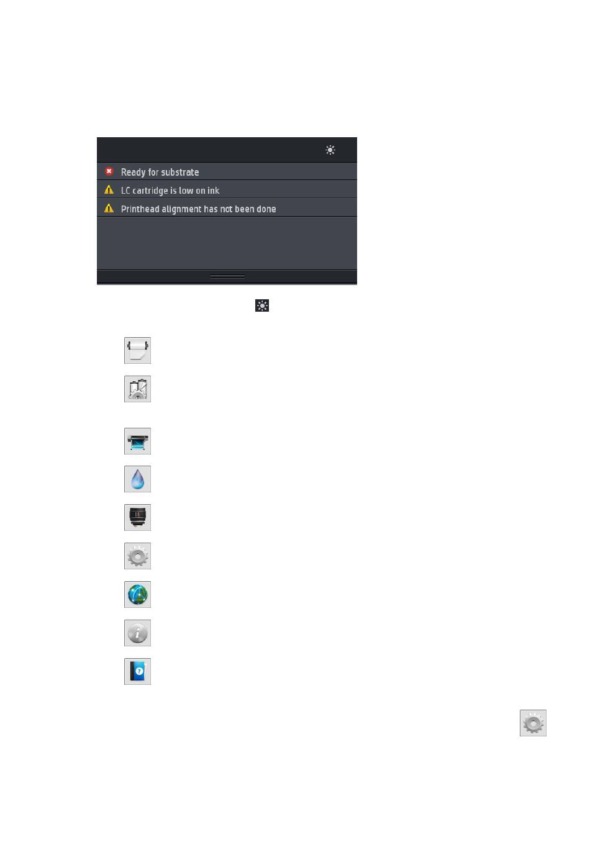Image resolution: width=590 pixels, height=868 pixels.
Task: Open the help book icon
Action: pyautogui.click(x=137, y=672)
